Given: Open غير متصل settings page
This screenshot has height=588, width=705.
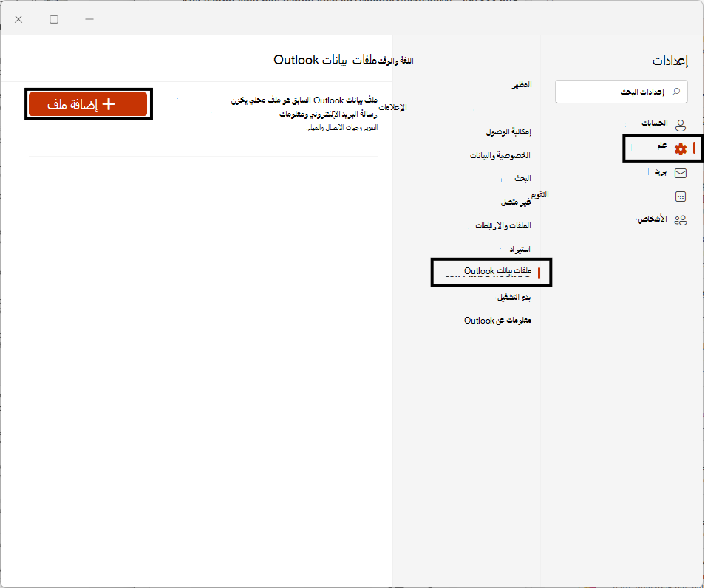Looking at the screenshot, I should point(516,202).
